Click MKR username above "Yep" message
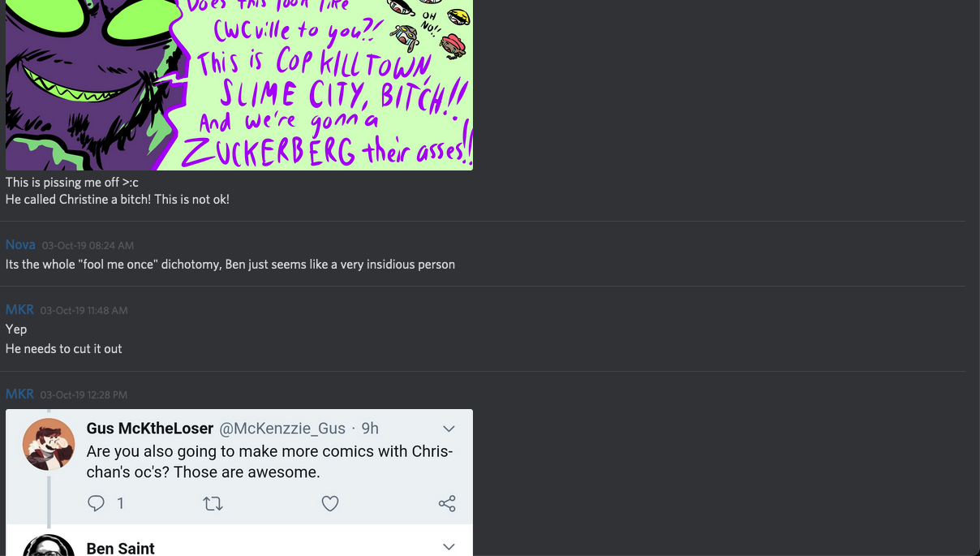 19,309
